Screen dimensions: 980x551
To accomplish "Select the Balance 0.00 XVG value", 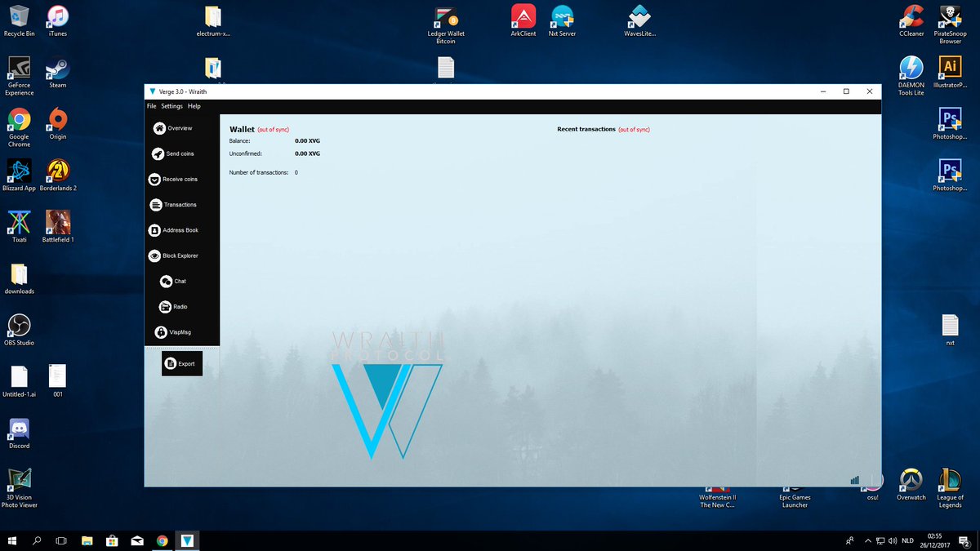I will click(307, 141).
